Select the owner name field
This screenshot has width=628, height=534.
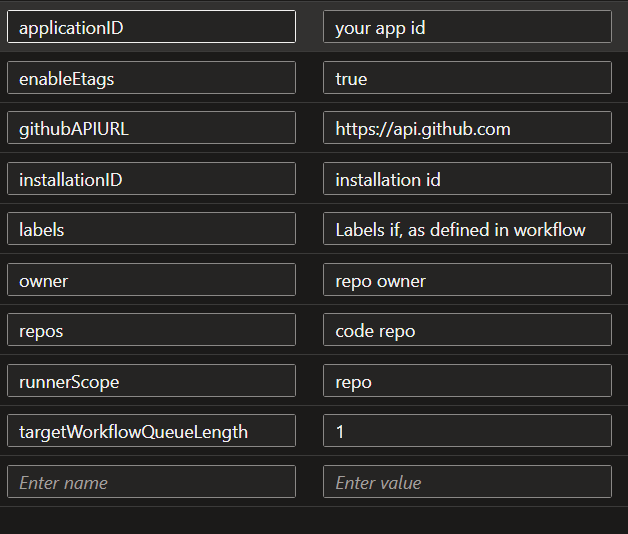pyautogui.click(x=151, y=280)
